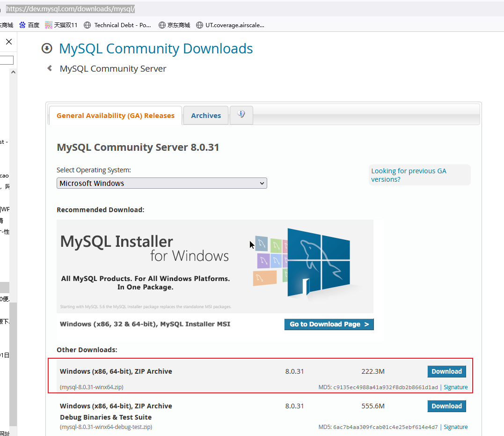Click the MySQL Community Server breadcrumb text
This screenshot has width=504, height=436.
[113, 68]
